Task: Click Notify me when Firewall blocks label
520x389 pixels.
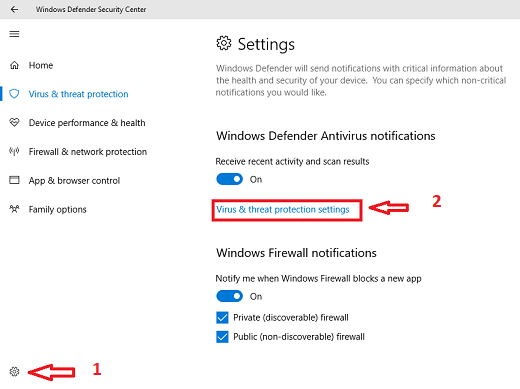Action: point(318,278)
